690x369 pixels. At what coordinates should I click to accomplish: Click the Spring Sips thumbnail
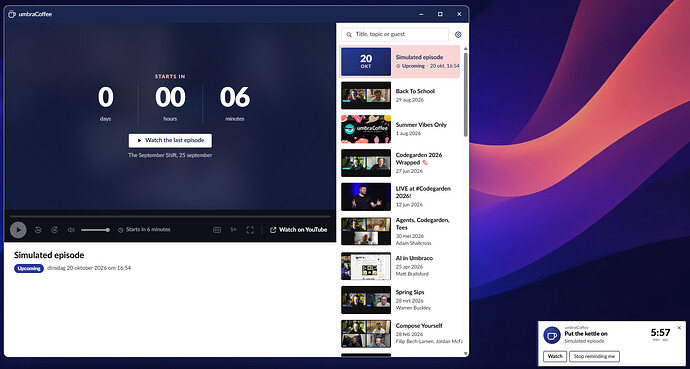click(x=366, y=300)
